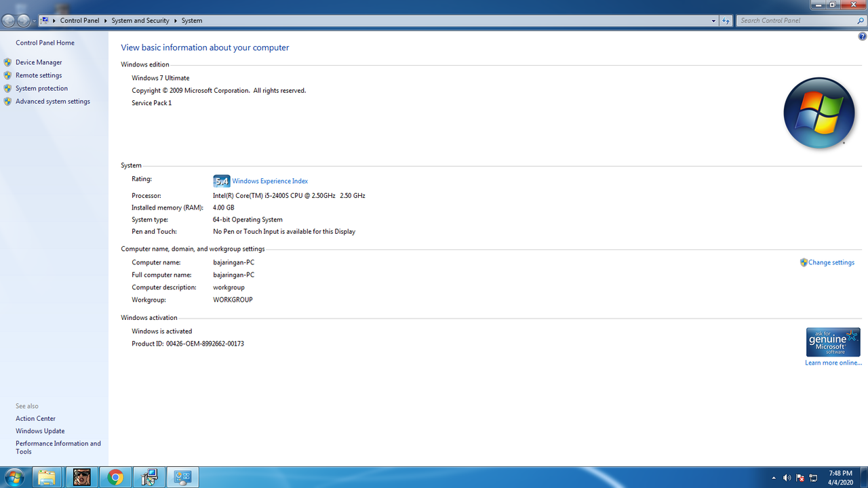Click the Control Panel taskbar button
The image size is (868, 488).
182,477
